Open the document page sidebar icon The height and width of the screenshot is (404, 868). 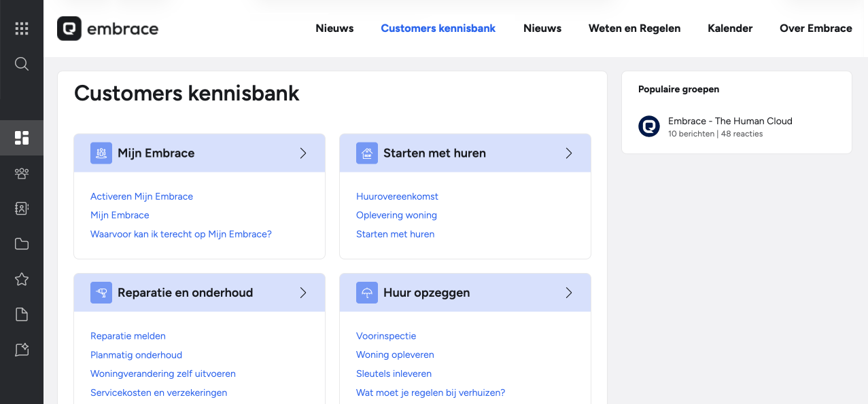pyautogui.click(x=22, y=314)
